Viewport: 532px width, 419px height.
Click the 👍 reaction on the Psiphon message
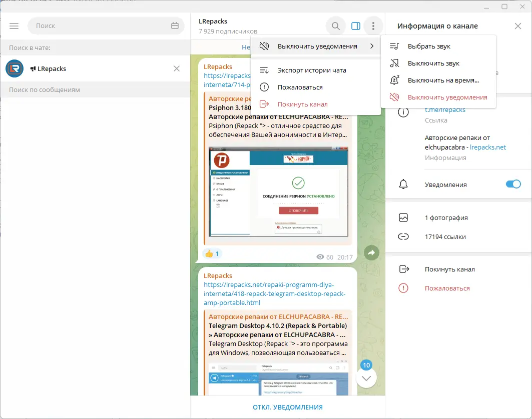[x=212, y=253]
